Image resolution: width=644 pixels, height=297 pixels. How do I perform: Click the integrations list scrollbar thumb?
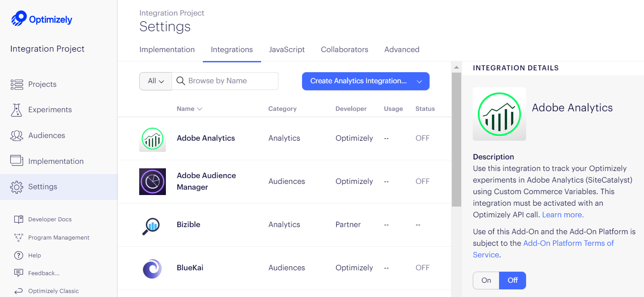(x=456, y=139)
